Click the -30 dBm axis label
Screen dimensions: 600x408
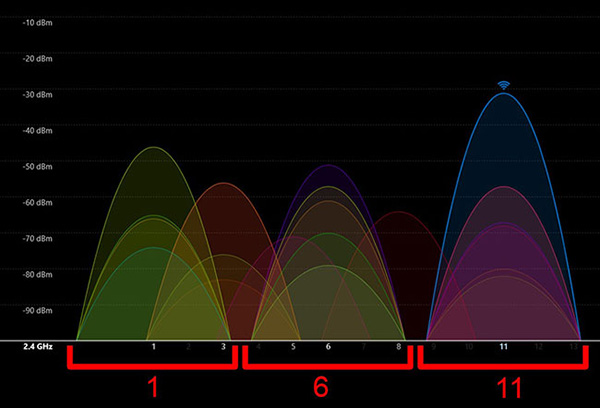(38, 94)
